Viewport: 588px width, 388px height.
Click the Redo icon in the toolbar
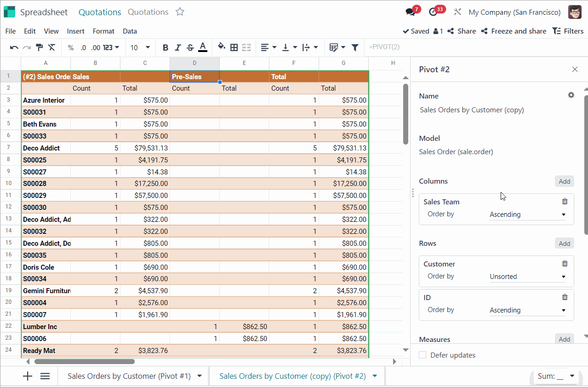pyautogui.click(x=27, y=47)
